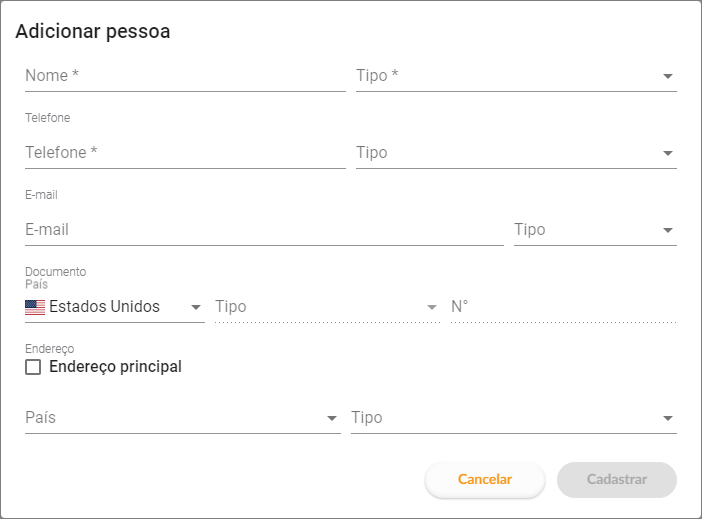Image resolution: width=702 pixels, height=519 pixels.
Task: Focus the E-mail input field
Action: (265, 230)
